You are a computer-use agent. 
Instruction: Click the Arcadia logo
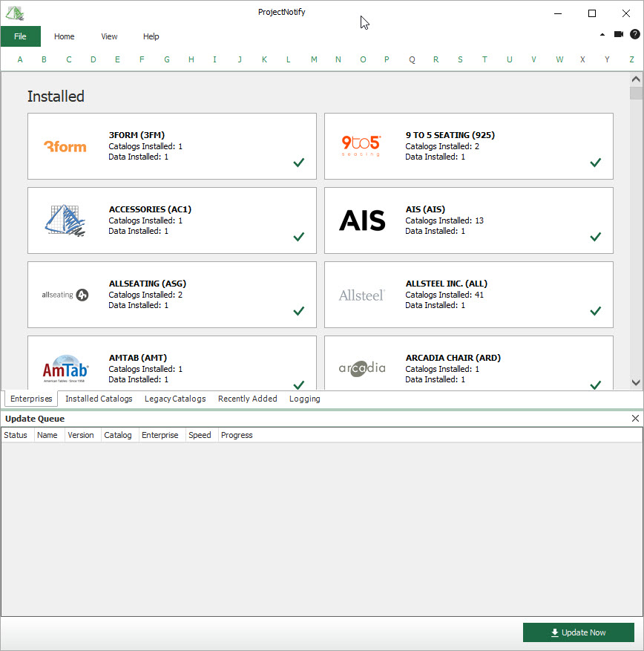click(x=362, y=368)
